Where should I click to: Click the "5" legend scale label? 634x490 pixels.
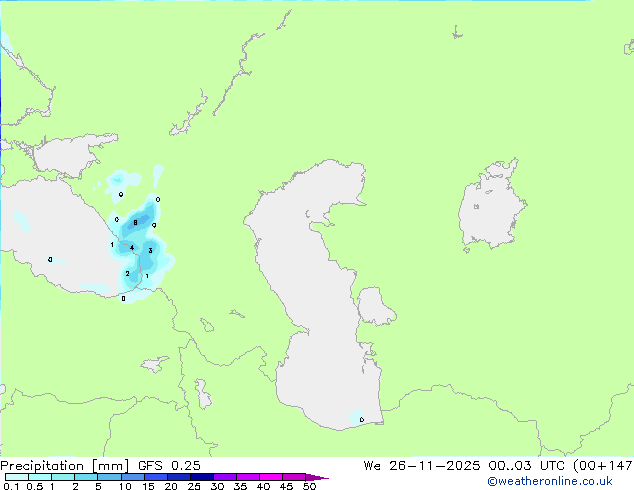pos(98,486)
